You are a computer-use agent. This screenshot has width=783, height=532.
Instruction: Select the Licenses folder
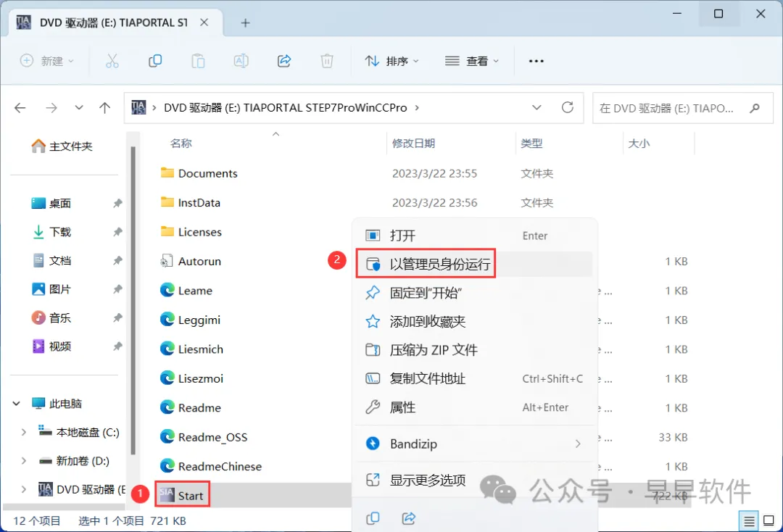191,232
